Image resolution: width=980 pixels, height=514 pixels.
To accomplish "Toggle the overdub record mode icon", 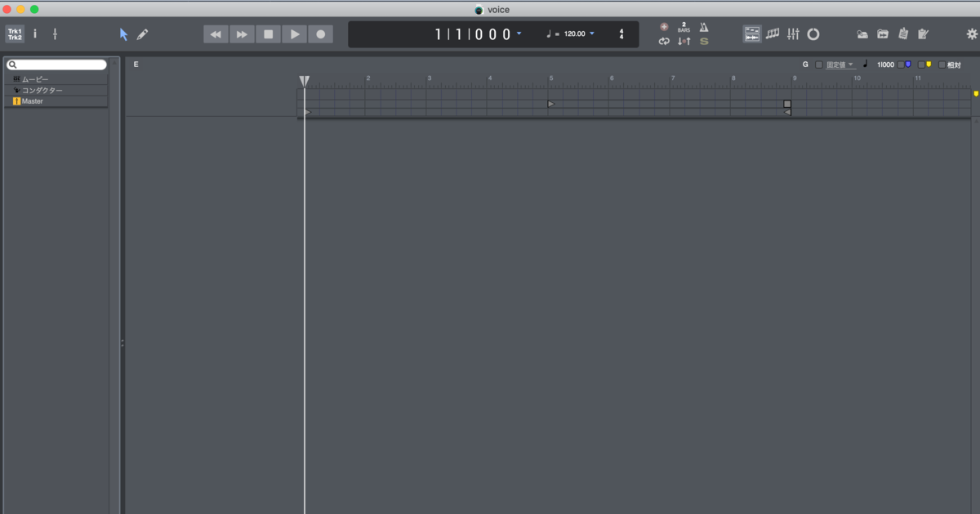I will pyautogui.click(x=664, y=27).
